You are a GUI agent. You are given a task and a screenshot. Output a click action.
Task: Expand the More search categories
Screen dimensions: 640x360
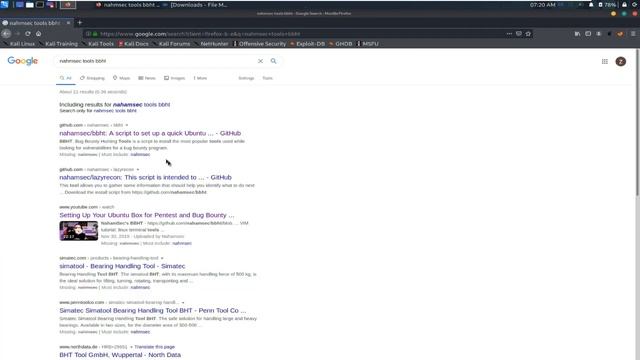tap(200, 78)
